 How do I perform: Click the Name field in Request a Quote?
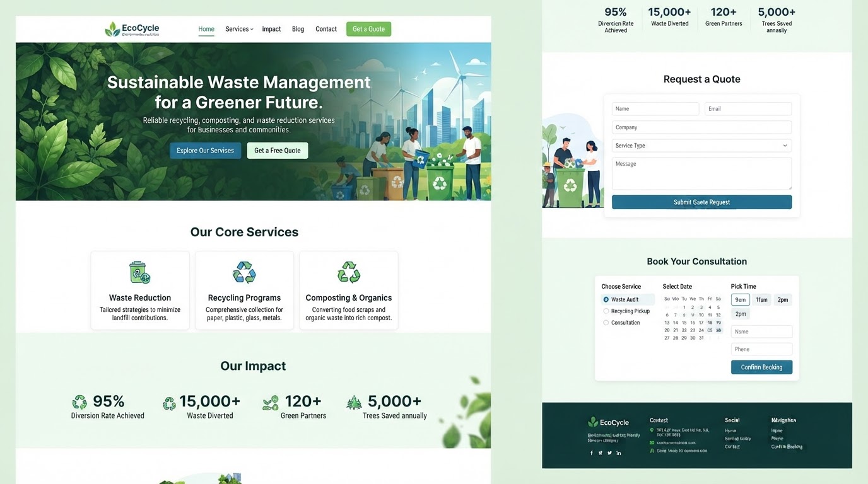coord(655,109)
